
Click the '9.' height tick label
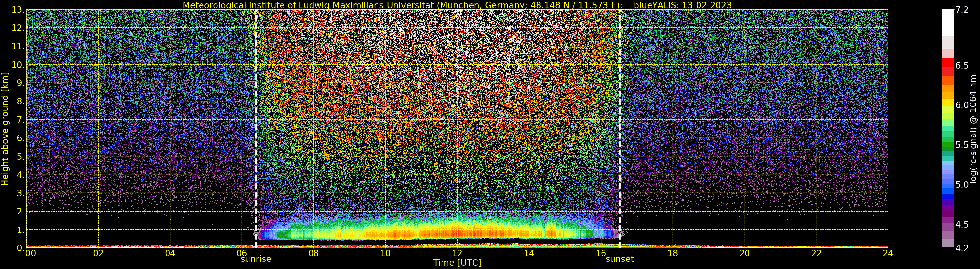[21, 83]
